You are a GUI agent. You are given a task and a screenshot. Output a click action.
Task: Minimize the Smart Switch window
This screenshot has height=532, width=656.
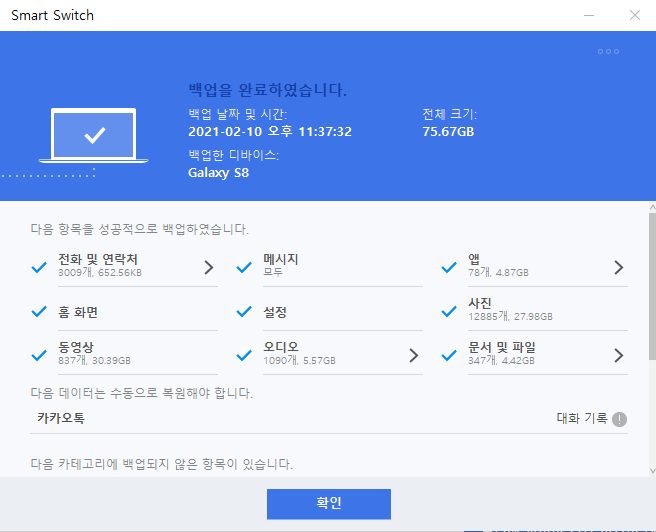coord(589,15)
